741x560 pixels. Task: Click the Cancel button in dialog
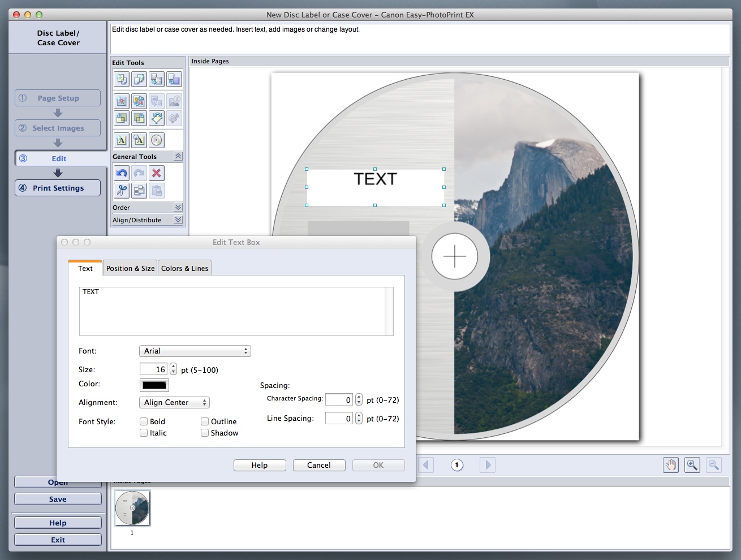tap(318, 465)
